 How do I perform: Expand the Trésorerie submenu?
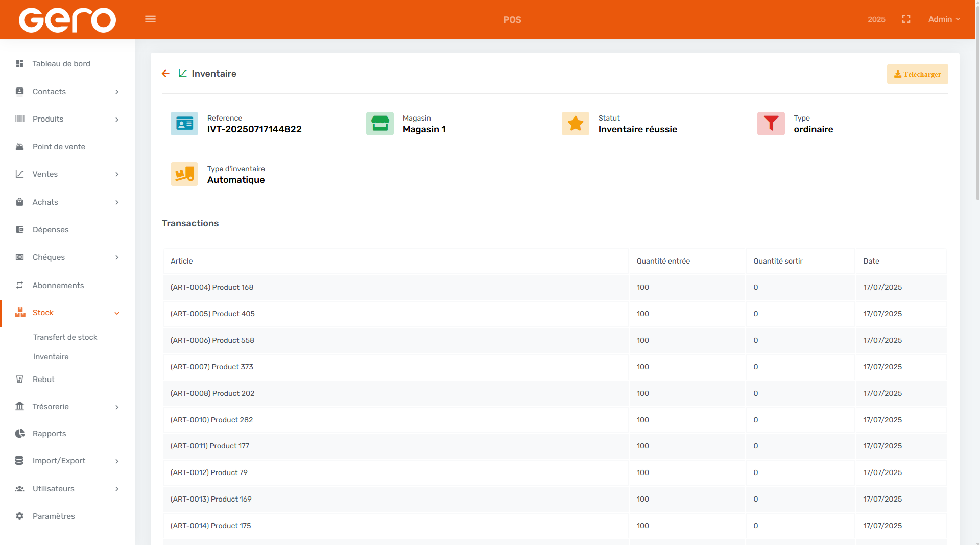(67, 407)
